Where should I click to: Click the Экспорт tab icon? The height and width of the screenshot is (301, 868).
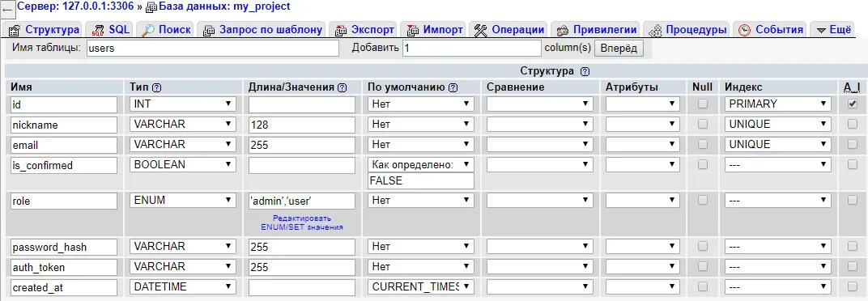click(340, 31)
